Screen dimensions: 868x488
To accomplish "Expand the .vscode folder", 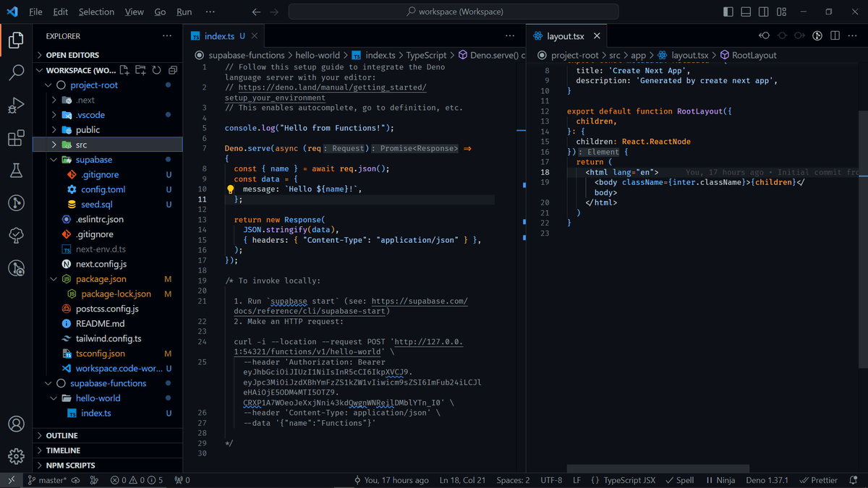I will [x=108, y=115].
